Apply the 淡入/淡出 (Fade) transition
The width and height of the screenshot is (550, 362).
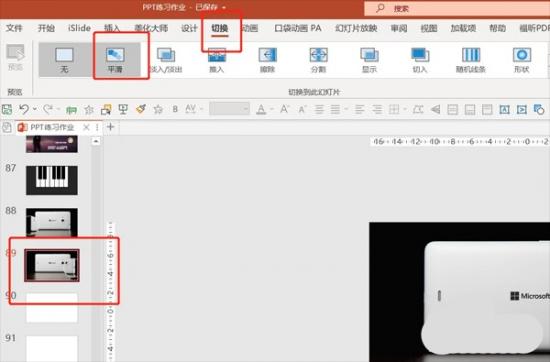tap(166, 60)
